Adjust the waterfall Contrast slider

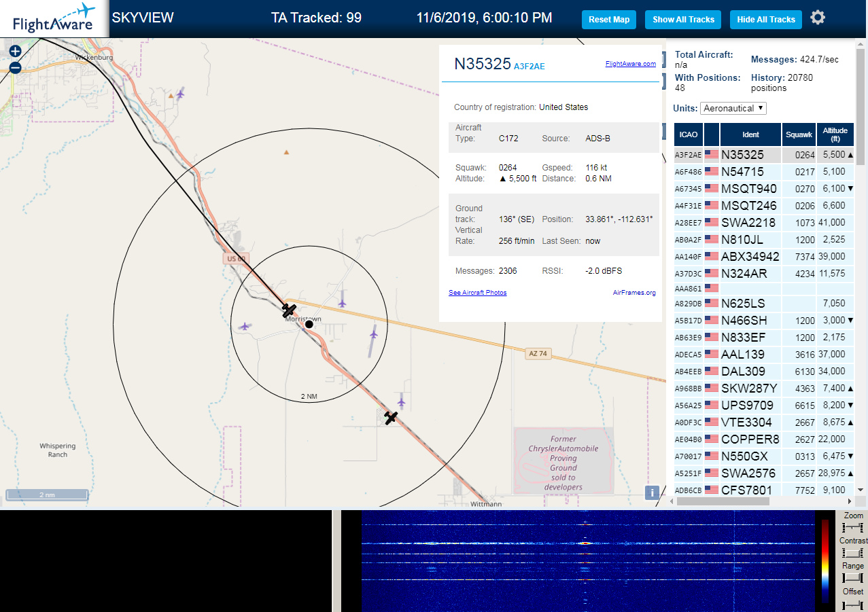pos(852,553)
